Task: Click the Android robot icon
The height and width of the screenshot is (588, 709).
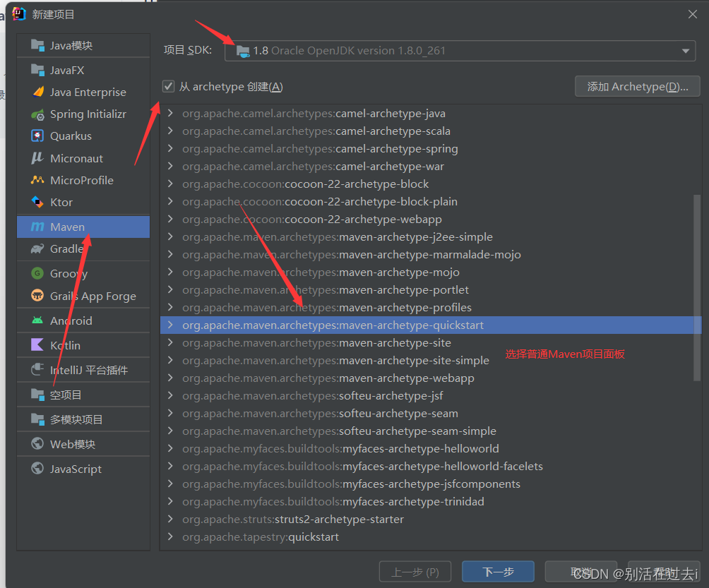Action: (37, 320)
